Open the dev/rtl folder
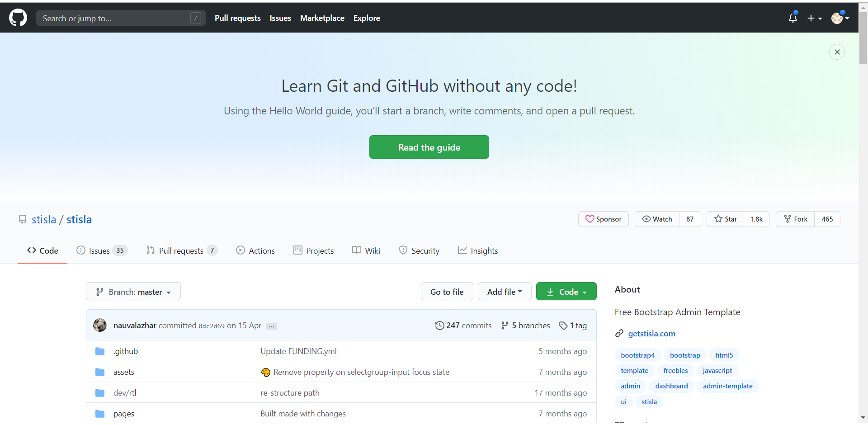Screen dimensions: 868x425 click(125, 393)
